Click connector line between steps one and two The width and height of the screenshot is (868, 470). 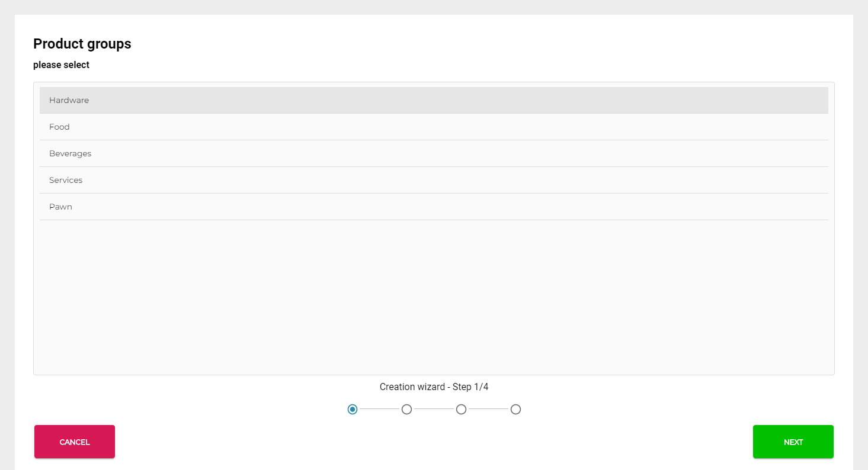coord(379,409)
